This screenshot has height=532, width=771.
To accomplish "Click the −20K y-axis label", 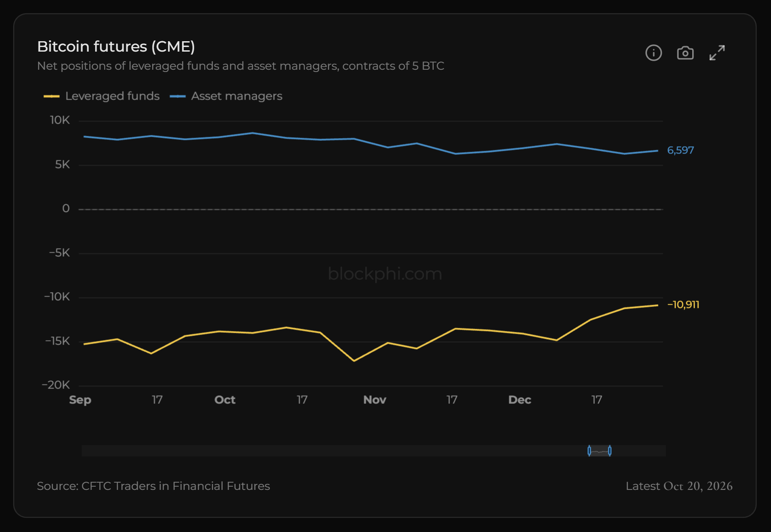I will coord(56,385).
